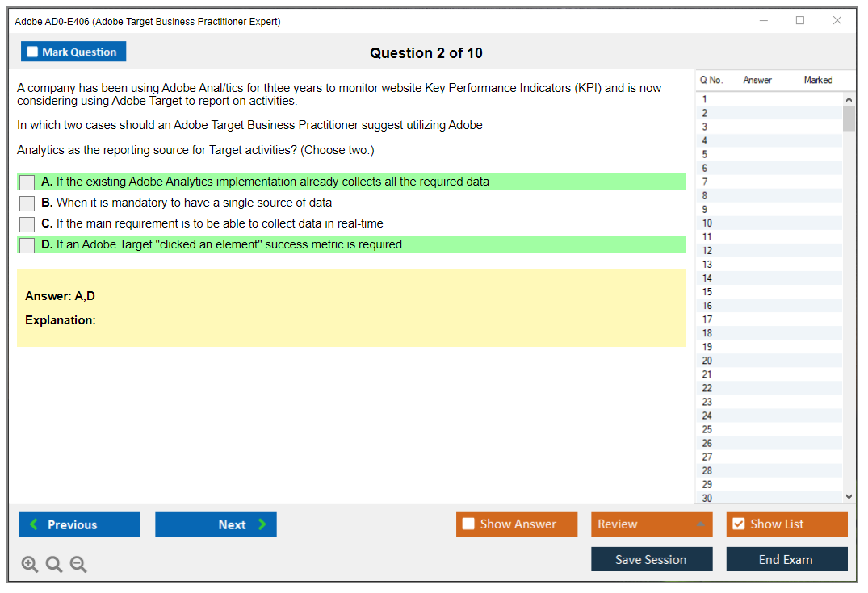Click the Save Session button
This screenshot has height=593, width=868.
tap(652, 559)
